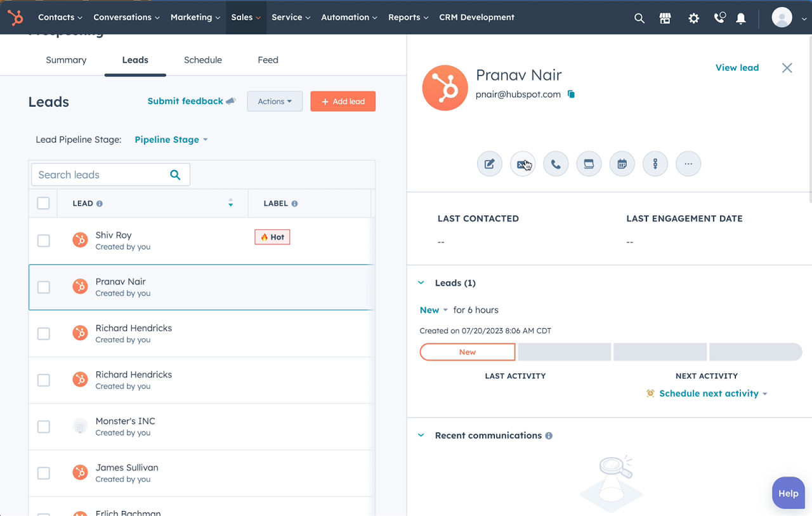Collapse the Leads (1) section

421,283
